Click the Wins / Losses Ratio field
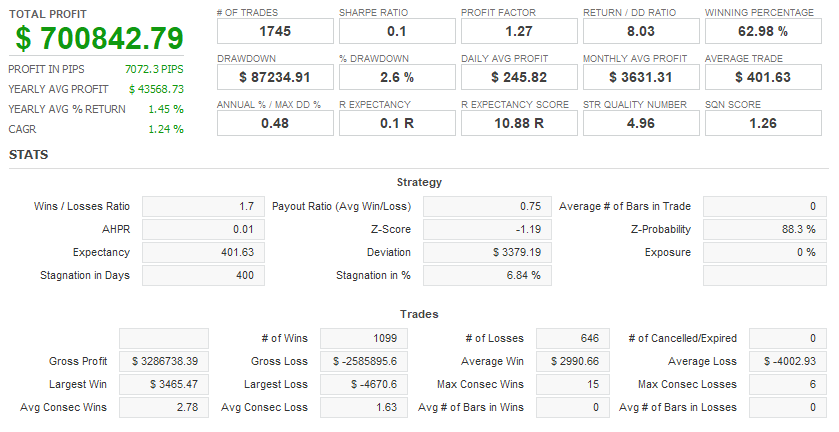 coord(203,207)
